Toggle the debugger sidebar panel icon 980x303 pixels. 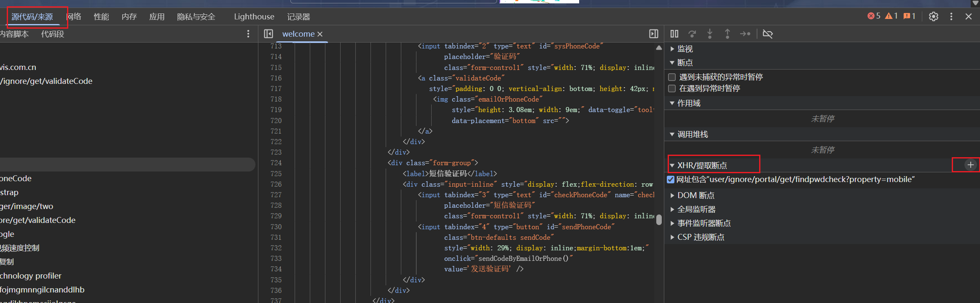pos(654,34)
